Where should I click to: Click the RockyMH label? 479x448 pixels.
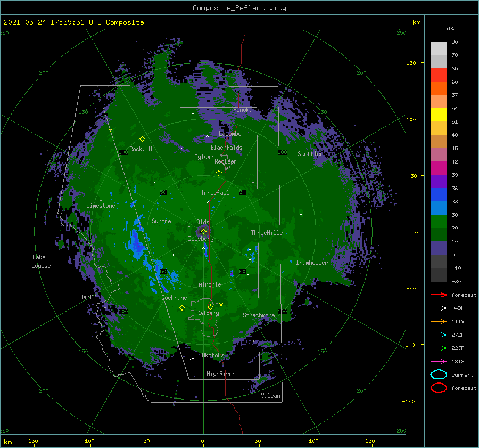pyautogui.click(x=141, y=149)
